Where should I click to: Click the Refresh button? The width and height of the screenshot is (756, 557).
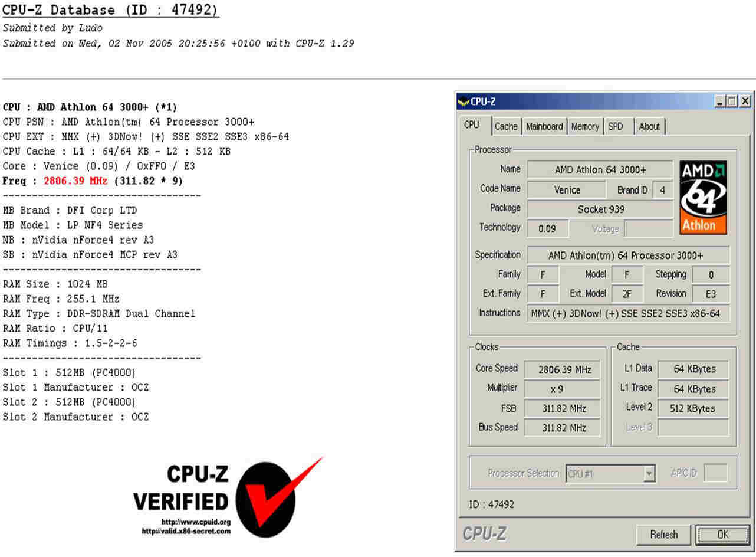coord(663,535)
